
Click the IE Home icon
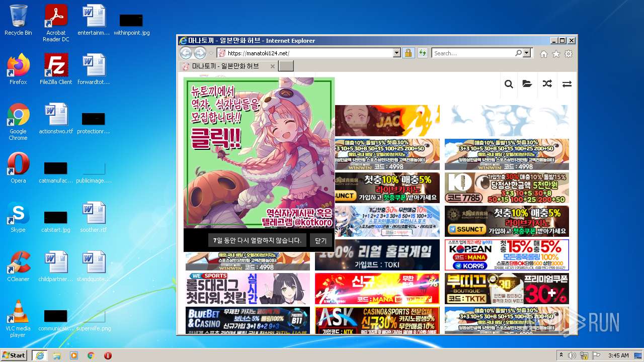click(x=543, y=54)
